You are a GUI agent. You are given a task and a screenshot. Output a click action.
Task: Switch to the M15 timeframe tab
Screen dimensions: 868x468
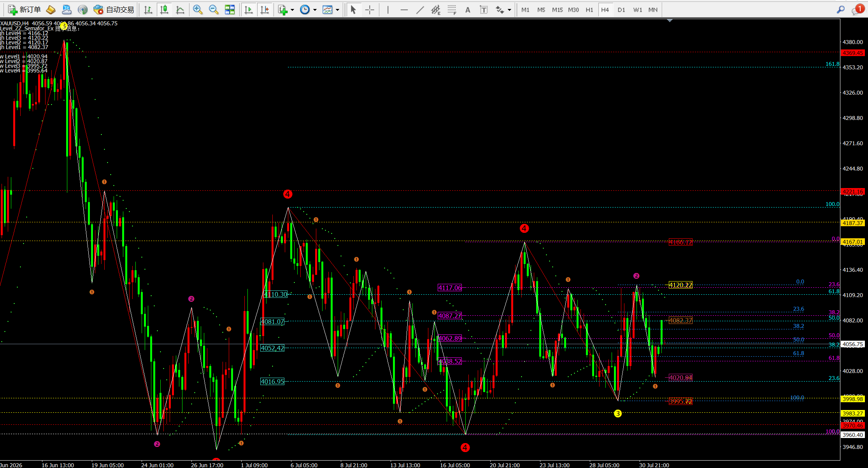(x=557, y=10)
